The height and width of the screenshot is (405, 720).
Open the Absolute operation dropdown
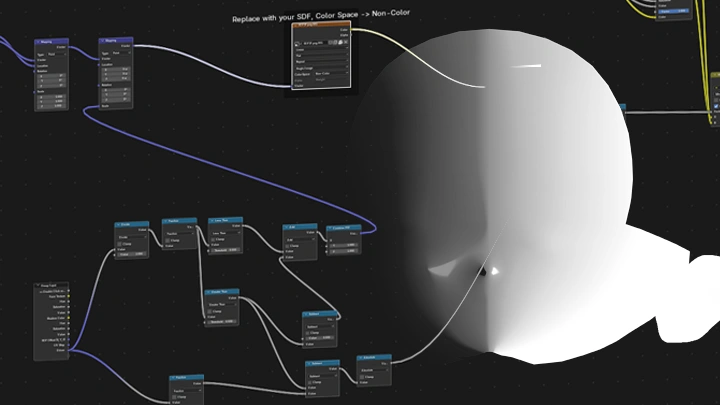coord(375,370)
